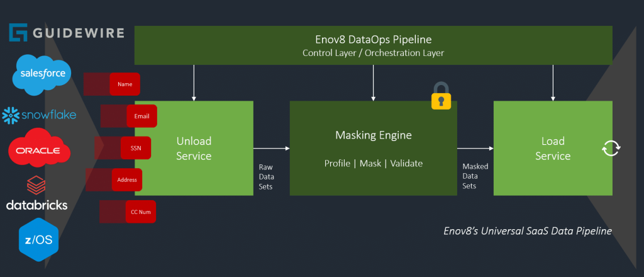
Task: Click the red Address field tag
Action: [x=126, y=180]
